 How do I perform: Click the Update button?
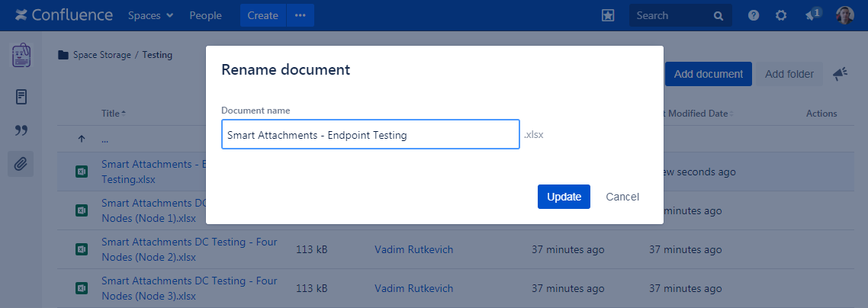[x=564, y=197]
